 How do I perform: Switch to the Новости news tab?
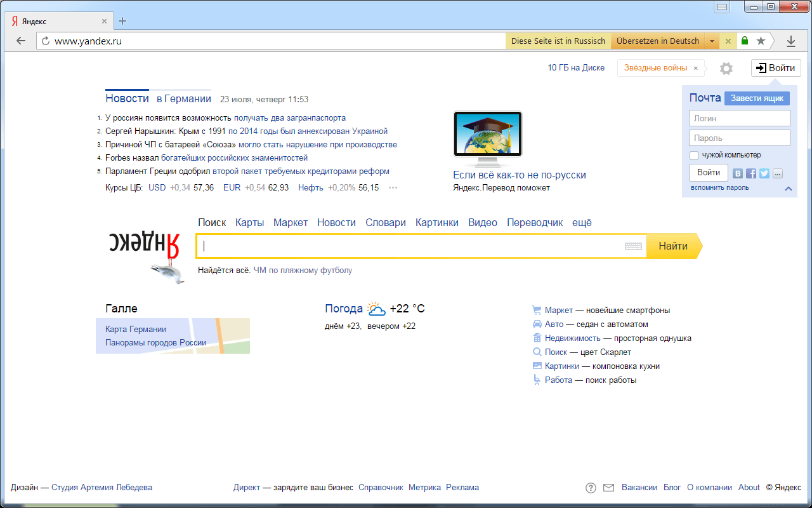tap(127, 98)
